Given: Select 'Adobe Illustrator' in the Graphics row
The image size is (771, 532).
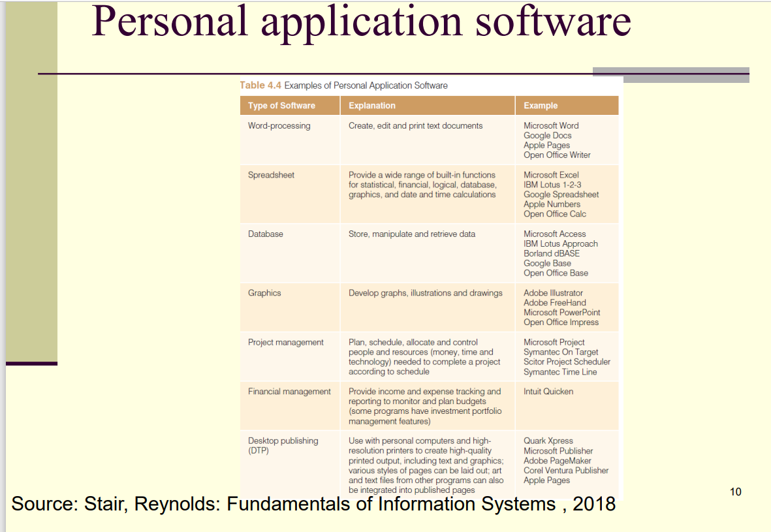Looking at the screenshot, I should pos(553,293).
